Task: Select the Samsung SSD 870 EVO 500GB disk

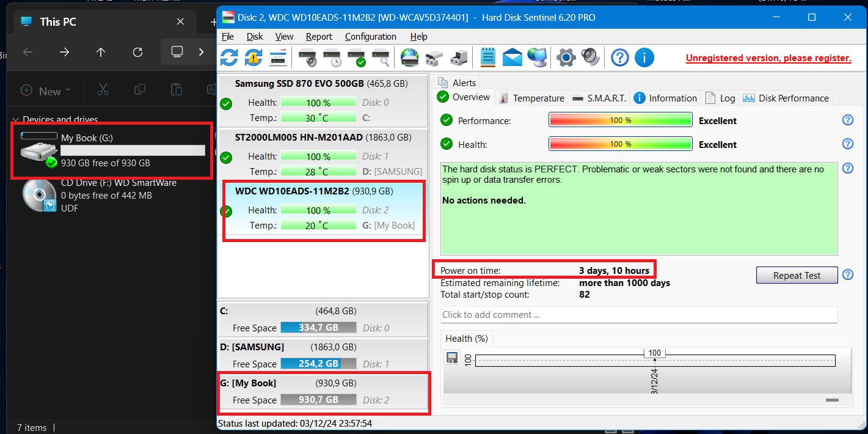Action: pos(324,101)
